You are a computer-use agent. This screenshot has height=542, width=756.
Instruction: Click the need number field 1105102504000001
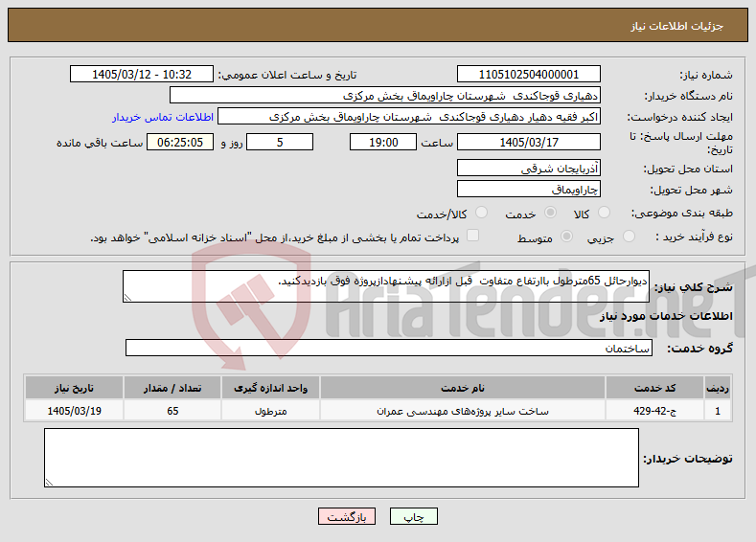pos(528,74)
